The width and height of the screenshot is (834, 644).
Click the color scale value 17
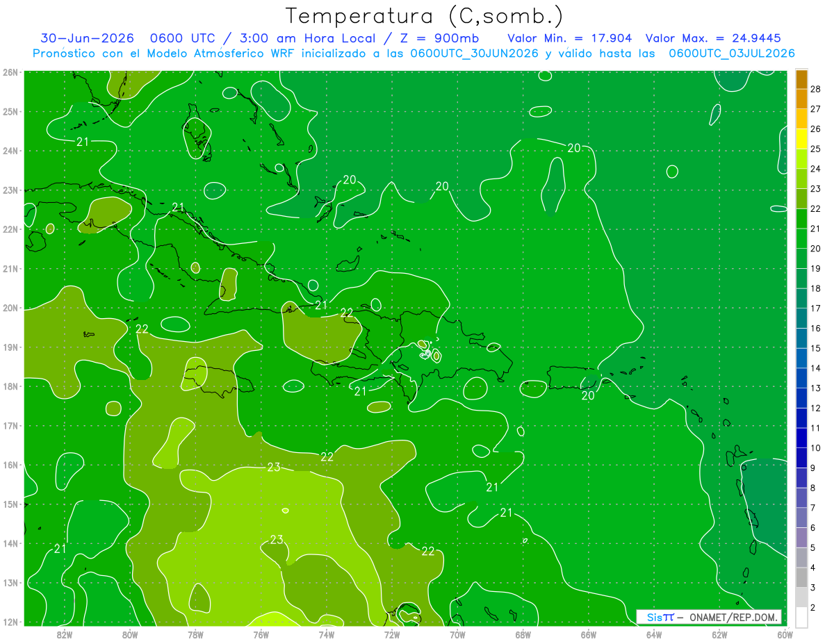pos(815,308)
